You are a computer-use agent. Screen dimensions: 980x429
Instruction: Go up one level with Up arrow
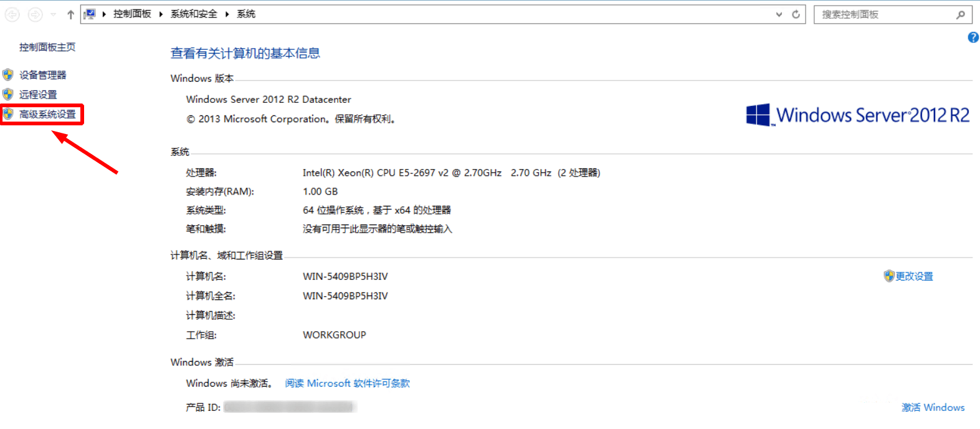pyautogui.click(x=70, y=14)
